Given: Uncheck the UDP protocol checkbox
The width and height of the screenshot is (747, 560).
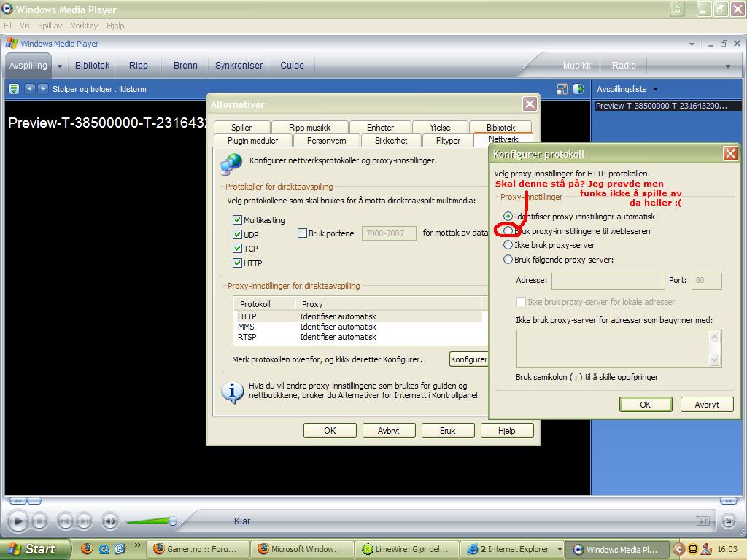Looking at the screenshot, I should [237, 234].
